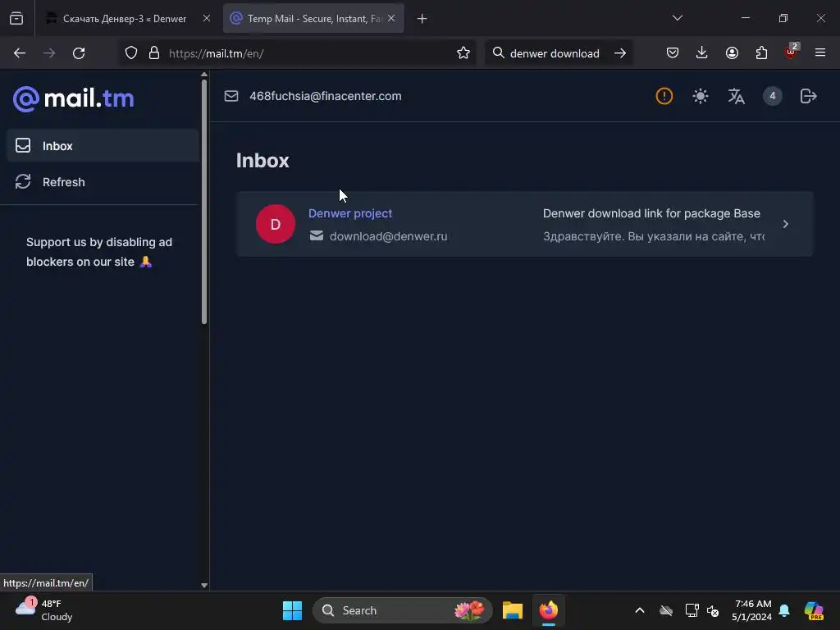Viewport: 840px width, 630px height.
Task: Open the extensions puzzle icon
Action: 761,53
